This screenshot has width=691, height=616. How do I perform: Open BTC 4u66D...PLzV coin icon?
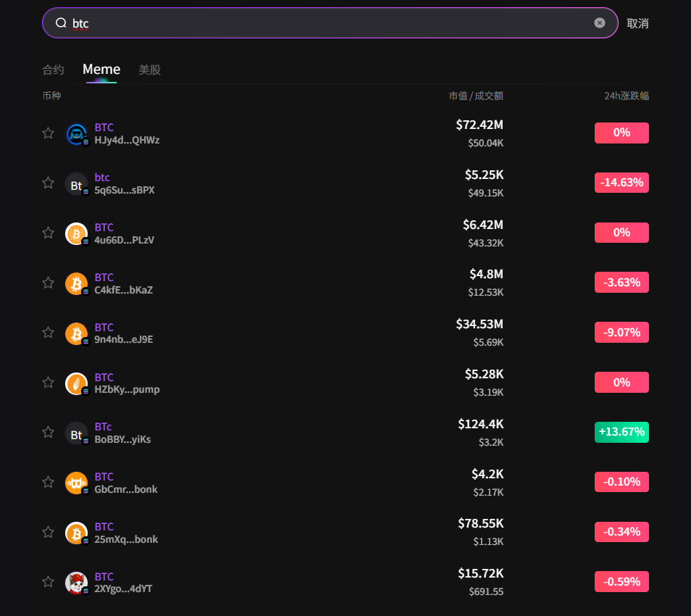point(77,233)
